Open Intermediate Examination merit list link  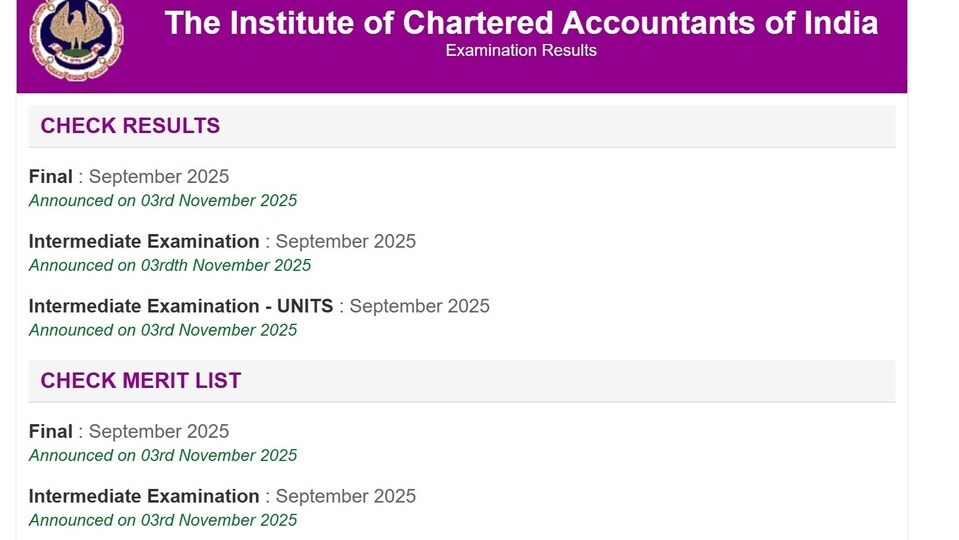click(x=144, y=496)
